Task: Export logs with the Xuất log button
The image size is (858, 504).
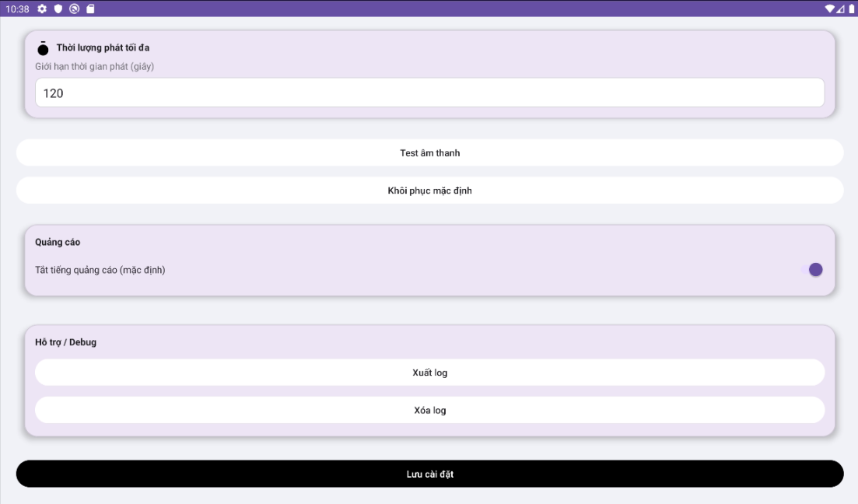Action: click(x=429, y=373)
